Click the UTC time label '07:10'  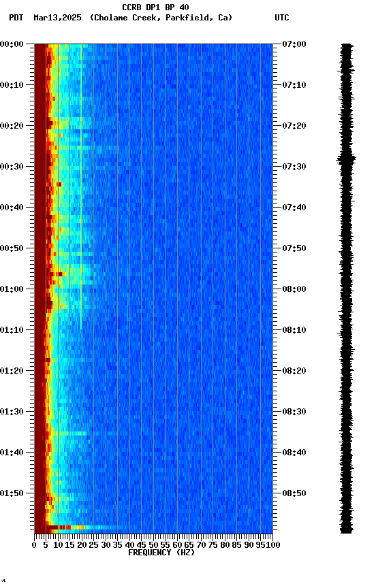[294, 85]
